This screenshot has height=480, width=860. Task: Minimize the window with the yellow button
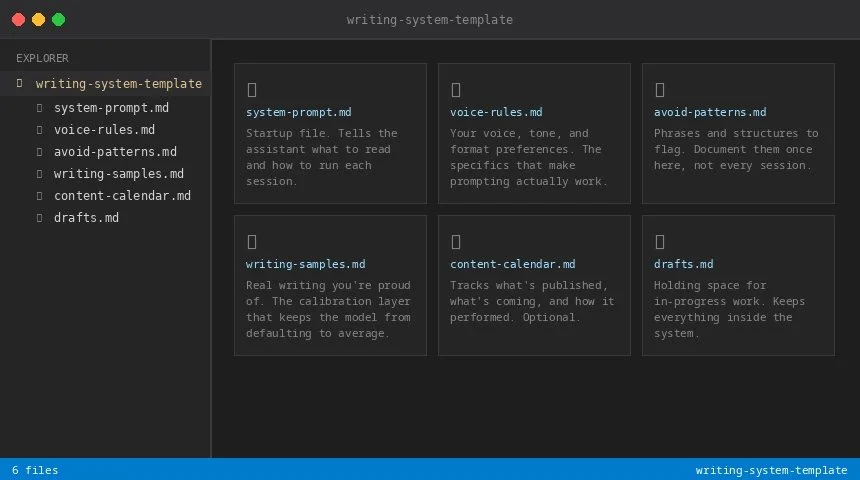(x=38, y=20)
